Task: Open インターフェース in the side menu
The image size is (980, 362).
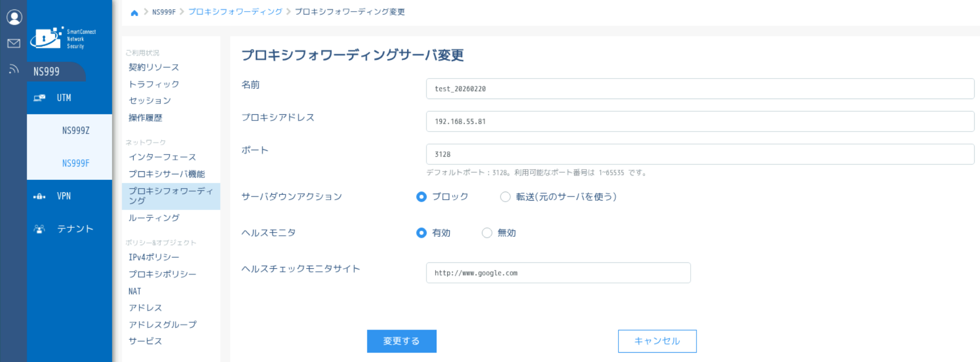Action: (162, 157)
